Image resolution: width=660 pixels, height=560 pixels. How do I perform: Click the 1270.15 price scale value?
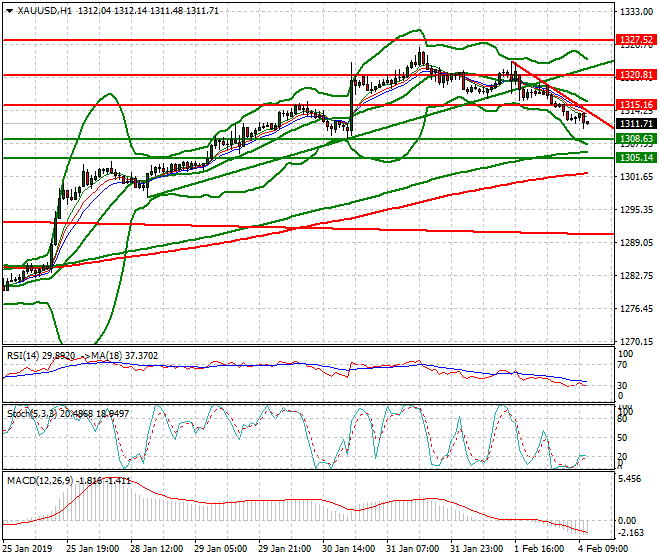click(x=637, y=341)
